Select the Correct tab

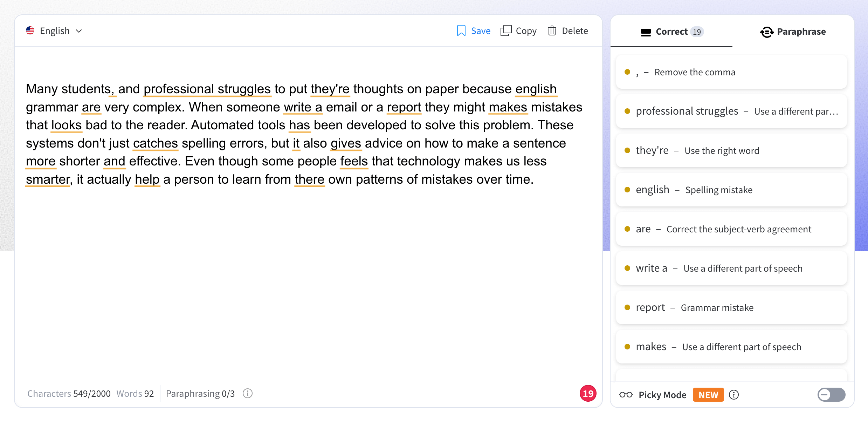point(671,32)
